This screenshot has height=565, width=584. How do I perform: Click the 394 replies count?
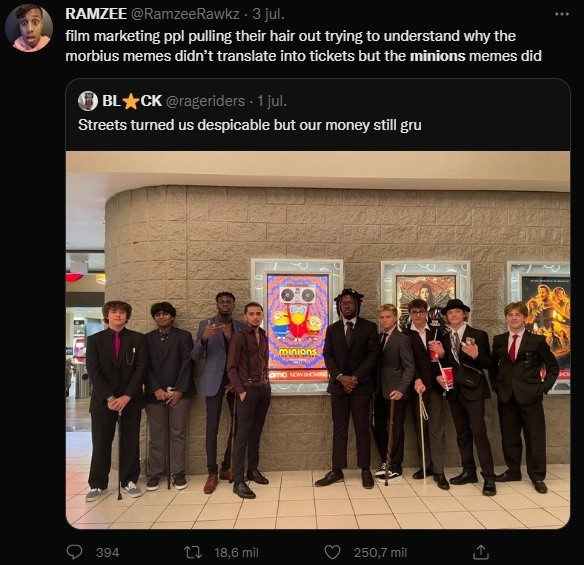coord(108,552)
